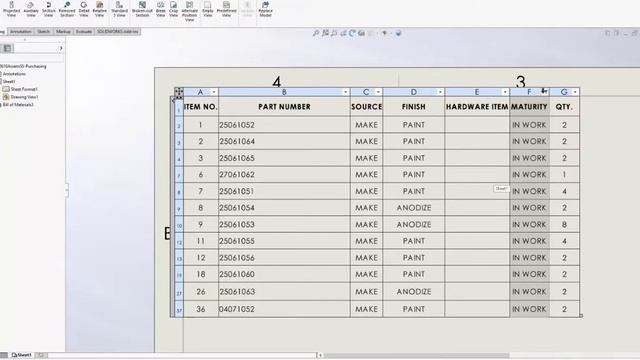Click the part number 25061054 cell

pos(284,208)
